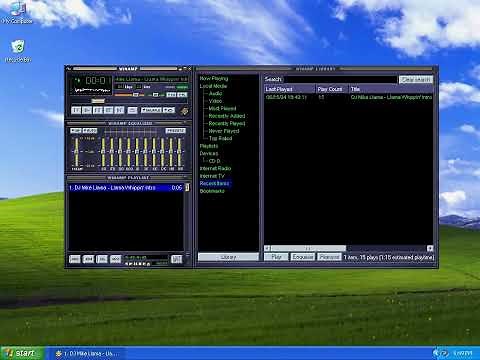Screen dimensions: 480x360
Task: Select Devices in the library tree
Action: [209, 153]
